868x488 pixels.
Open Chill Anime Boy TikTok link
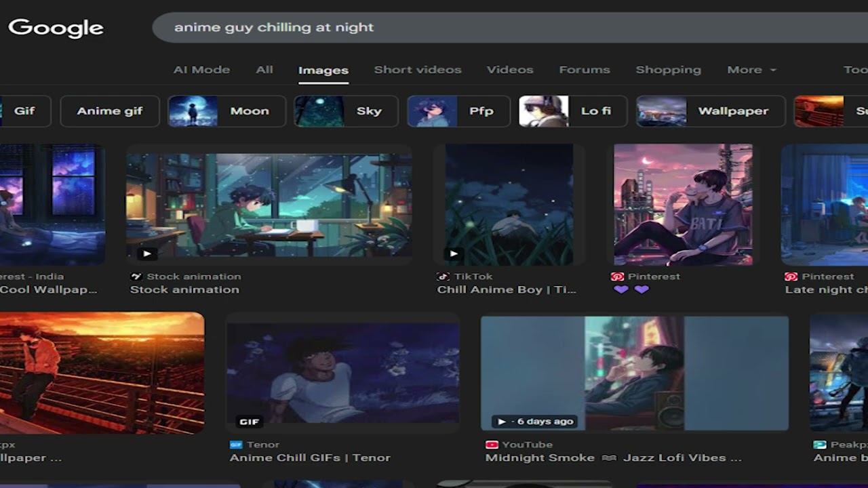pyautogui.click(x=507, y=289)
